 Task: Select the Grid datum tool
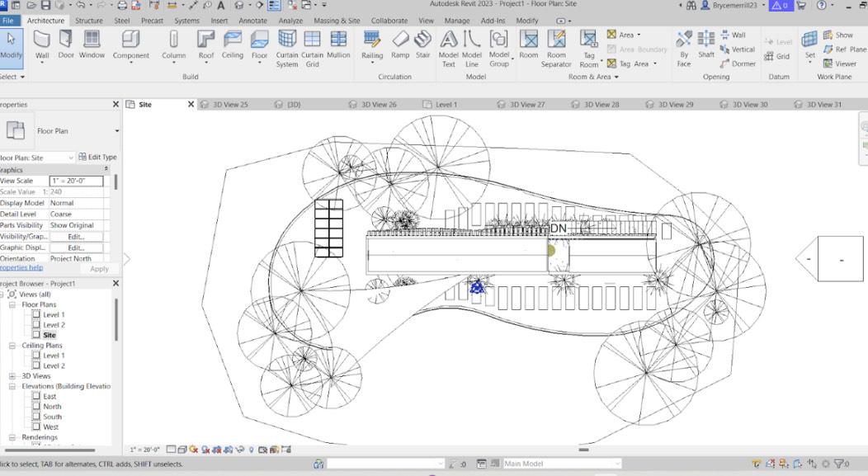(x=776, y=56)
